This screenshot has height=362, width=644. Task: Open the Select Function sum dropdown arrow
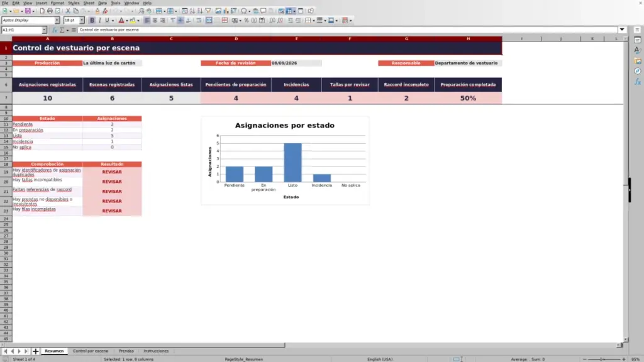tap(67, 30)
